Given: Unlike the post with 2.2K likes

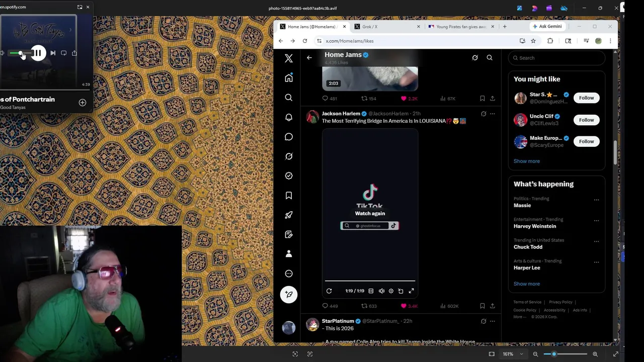Looking at the screenshot, I should [x=409, y=99].
